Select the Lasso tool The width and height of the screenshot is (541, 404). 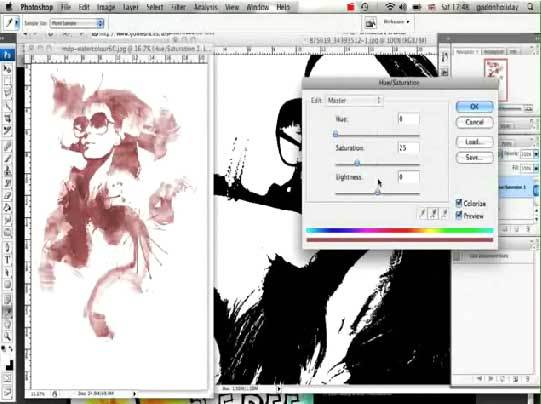pos(7,93)
